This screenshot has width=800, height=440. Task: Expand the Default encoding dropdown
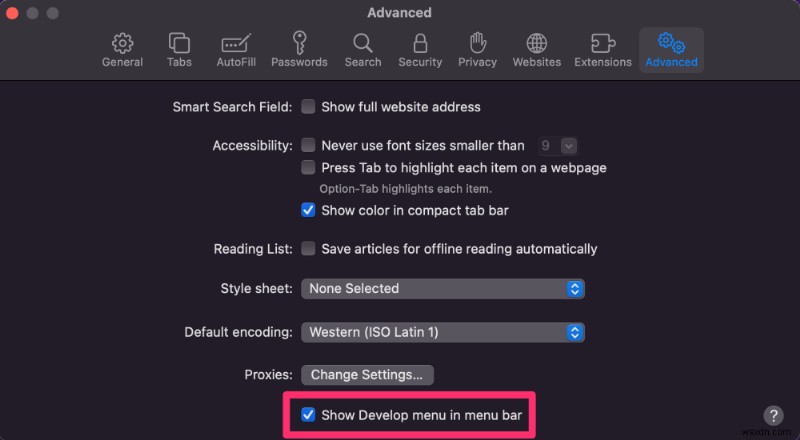click(x=443, y=332)
